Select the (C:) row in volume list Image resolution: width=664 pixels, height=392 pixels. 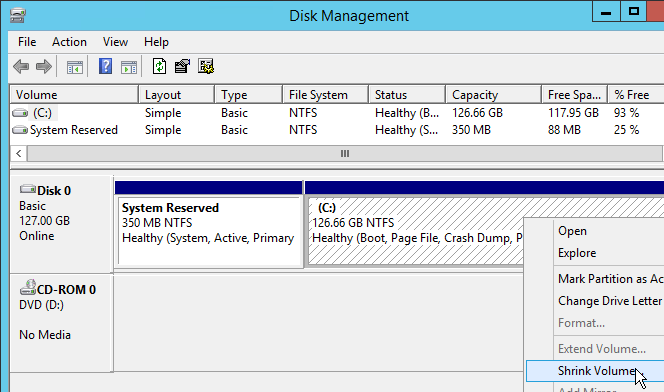point(337,113)
